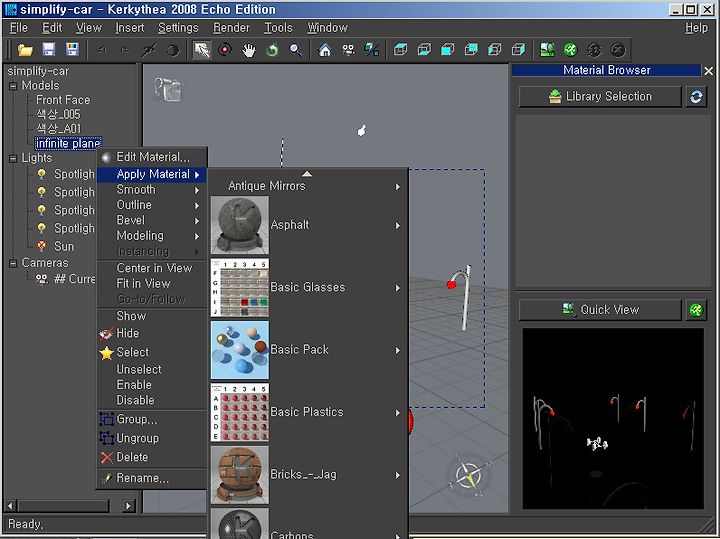The image size is (720, 539).
Task: Choose the fourth cube view-mode icon
Action: (471, 50)
